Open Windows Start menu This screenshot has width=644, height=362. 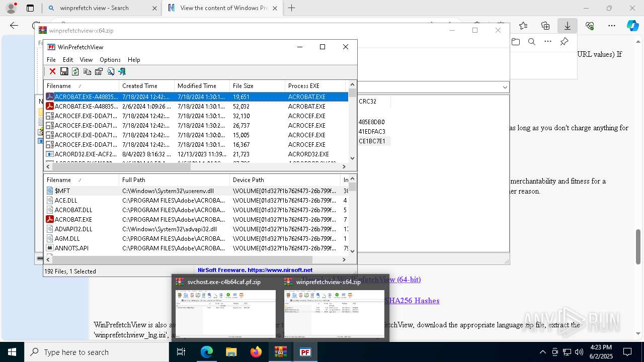tap(12, 352)
